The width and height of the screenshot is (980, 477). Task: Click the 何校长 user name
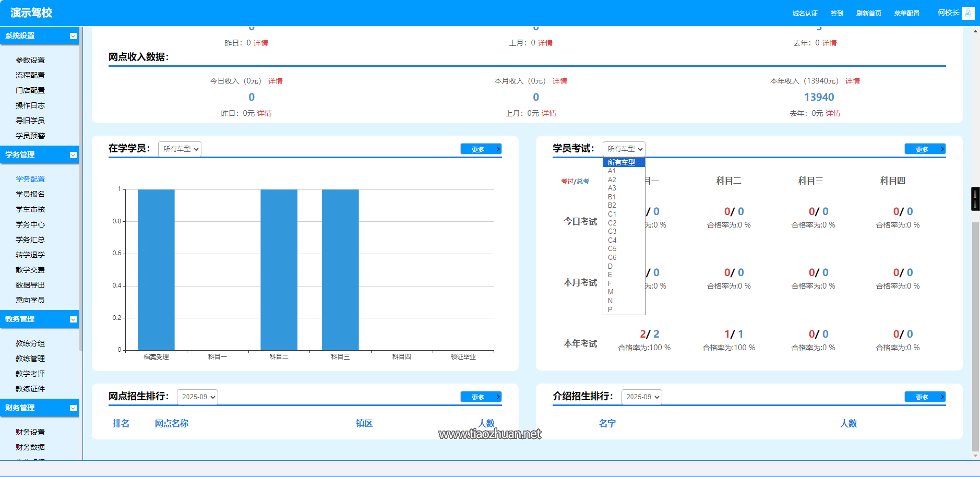click(x=948, y=13)
